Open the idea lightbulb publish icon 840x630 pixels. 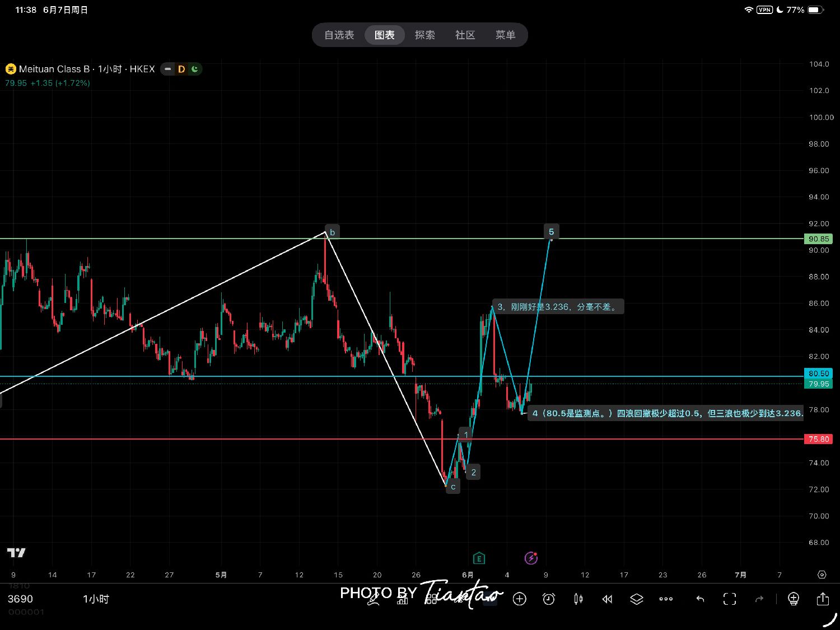[794, 599]
